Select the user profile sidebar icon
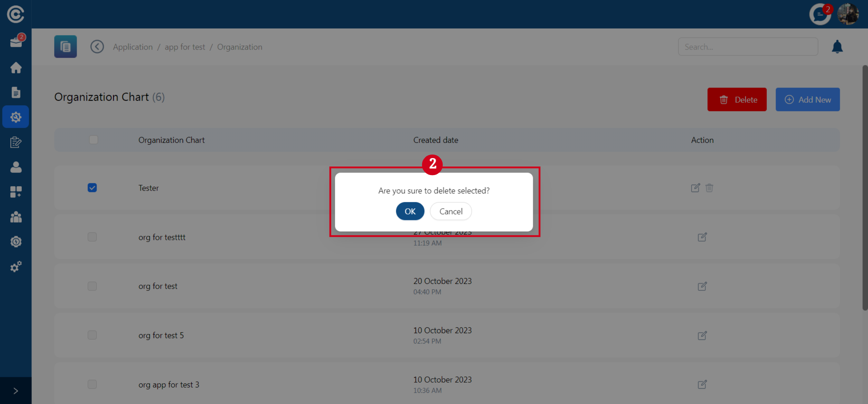 pyautogui.click(x=16, y=167)
